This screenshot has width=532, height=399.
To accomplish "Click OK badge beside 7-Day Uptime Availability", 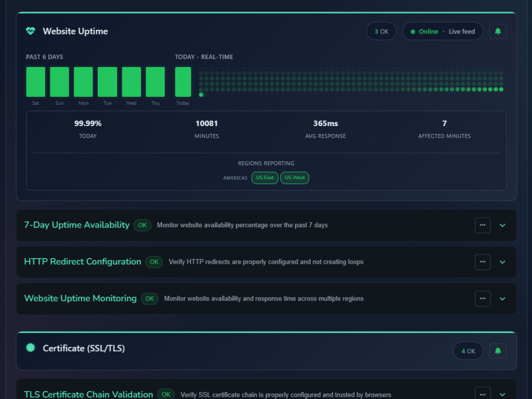I will [x=142, y=225].
